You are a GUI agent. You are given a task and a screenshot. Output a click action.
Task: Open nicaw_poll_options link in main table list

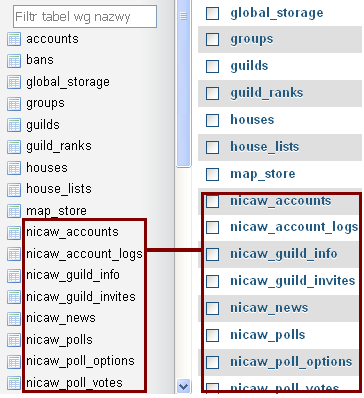coord(291,362)
